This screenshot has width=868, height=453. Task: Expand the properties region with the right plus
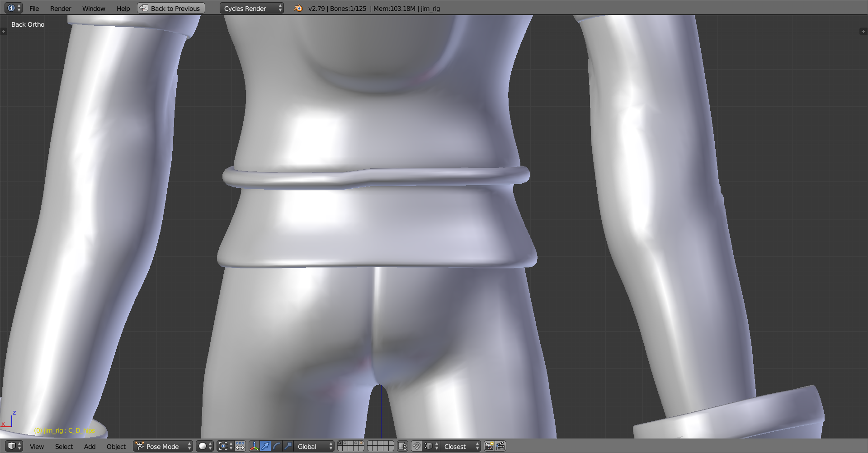pos(863,32)
